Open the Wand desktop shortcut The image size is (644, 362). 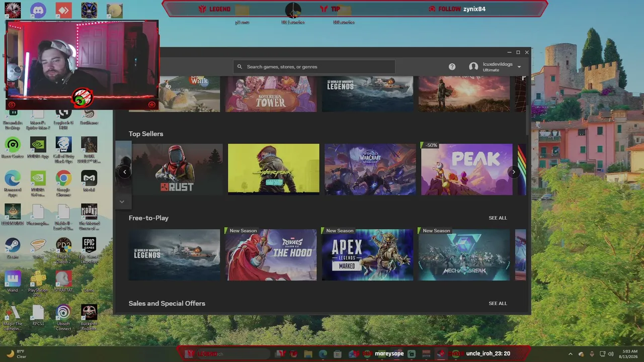pos(13,282)
